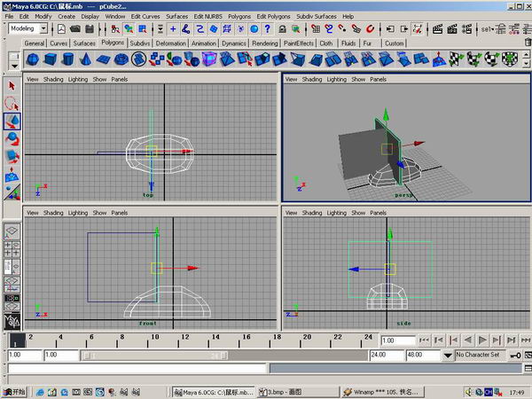The height and width of the screenshot is (399, 532).
Task: Open the Edit Polygons menu
Action: coord(273,16)
